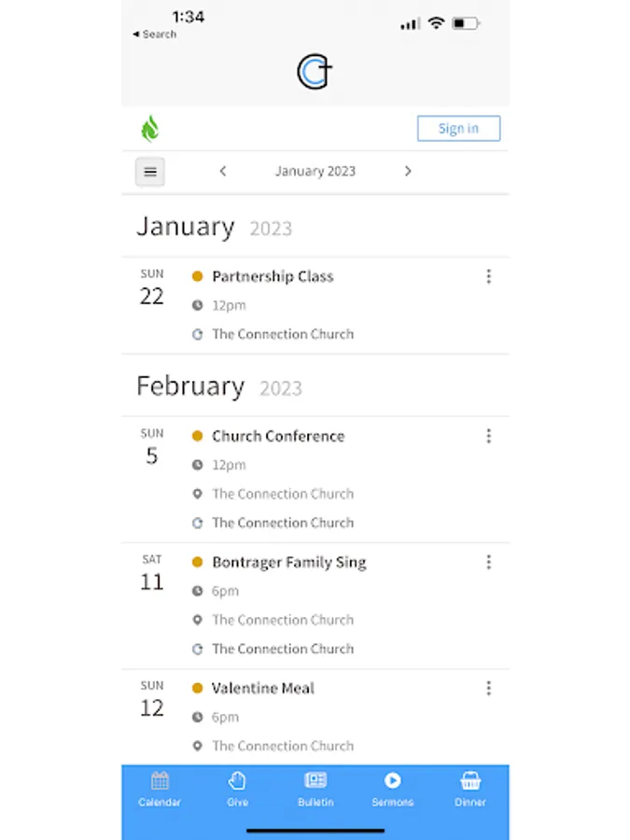
Task: Go to previous month with left chevron
Action: [x=222, y=172]
